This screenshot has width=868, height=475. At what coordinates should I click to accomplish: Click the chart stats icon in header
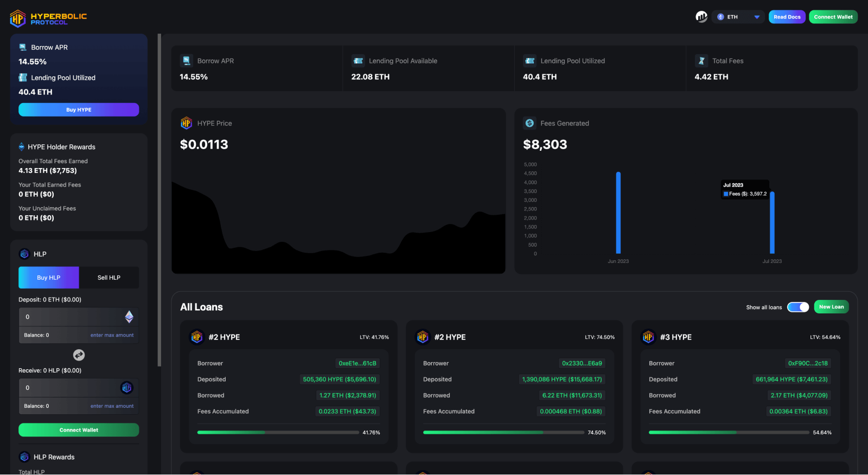tap(701, 17)
